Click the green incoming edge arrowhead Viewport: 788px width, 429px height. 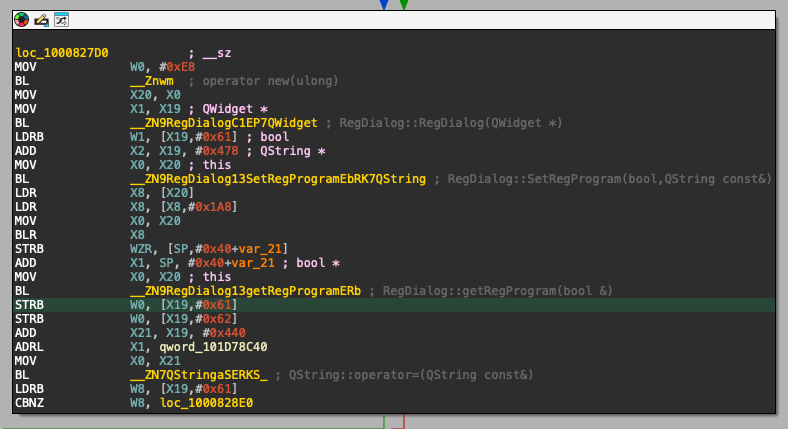[x=403, y=5]
